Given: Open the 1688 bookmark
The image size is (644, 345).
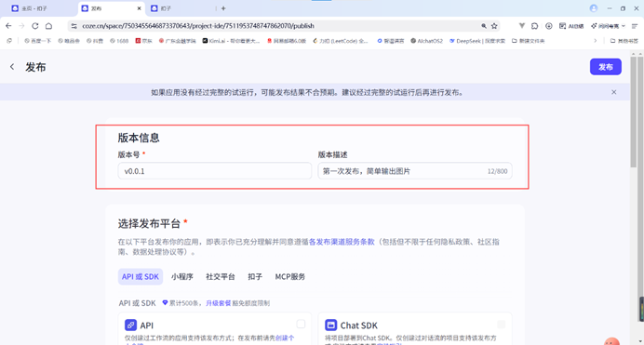Looking at the screenshot, I should coord(119,41).
